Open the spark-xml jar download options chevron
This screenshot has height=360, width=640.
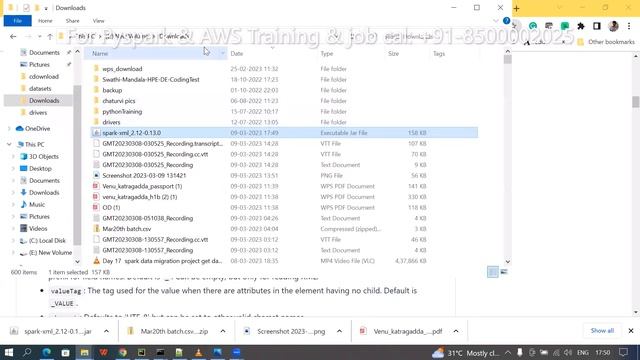coord(106,331)
